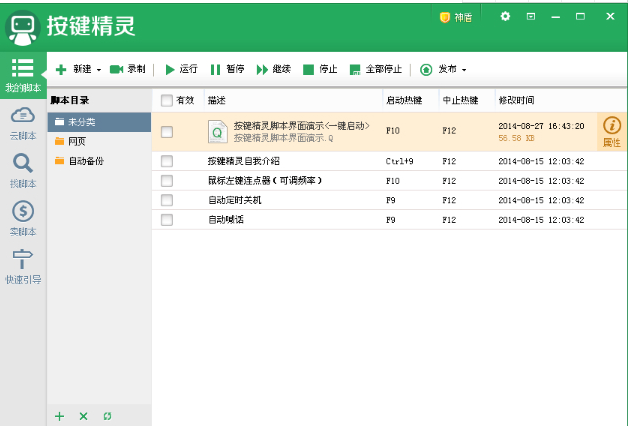The height and width of the screenshot is (426, 628).
Task: Open the 属性 properties info icon
Action: (x=612, y=126)
